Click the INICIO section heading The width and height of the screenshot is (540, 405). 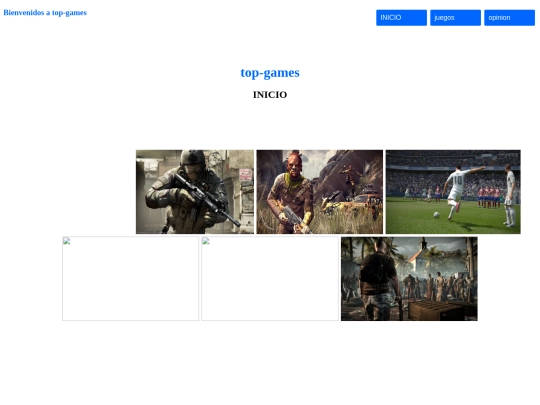[x=270, y=95]
